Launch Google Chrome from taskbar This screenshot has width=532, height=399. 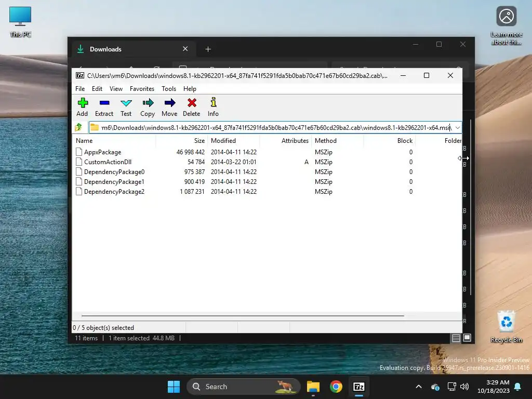pos(336,387)
